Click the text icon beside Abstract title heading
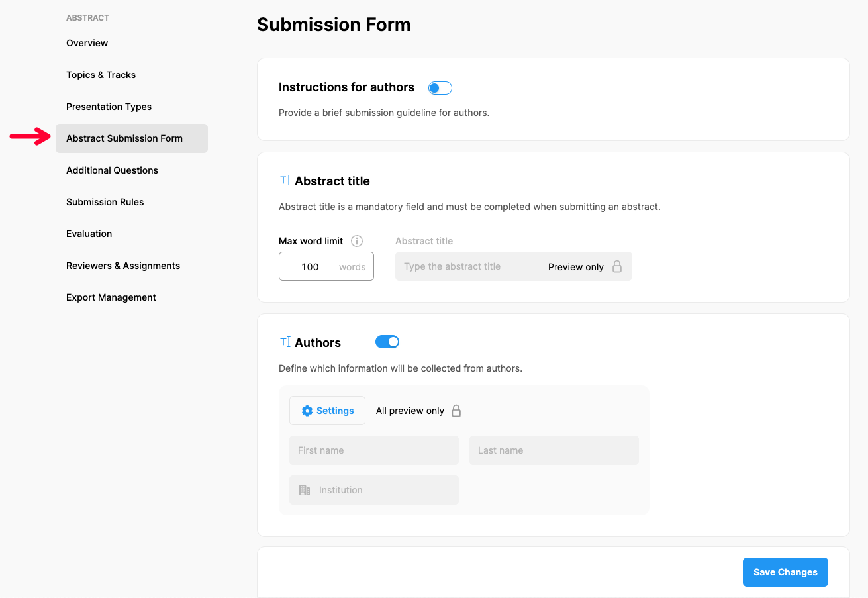Image resolution: width=868 pixels, height=598 pixels. [285, 180]
